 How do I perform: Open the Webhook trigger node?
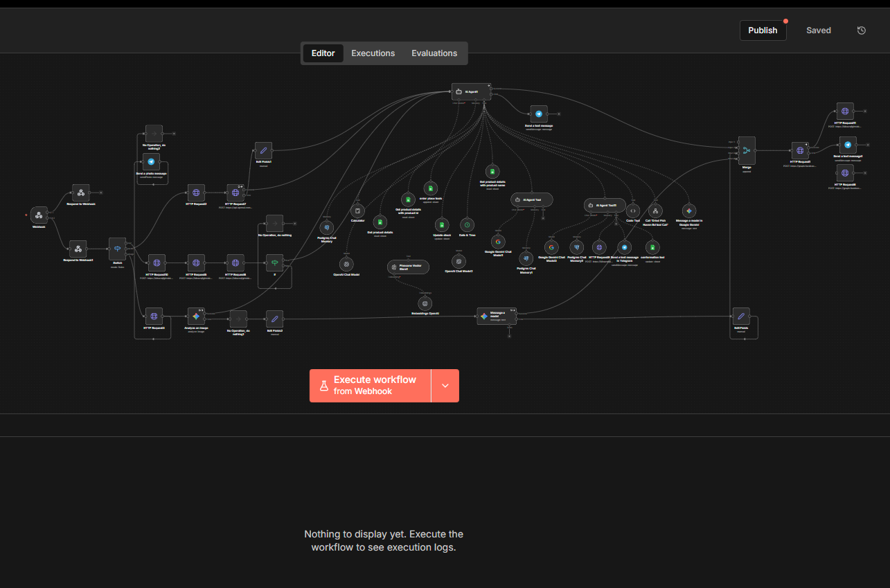click(38, 215)
